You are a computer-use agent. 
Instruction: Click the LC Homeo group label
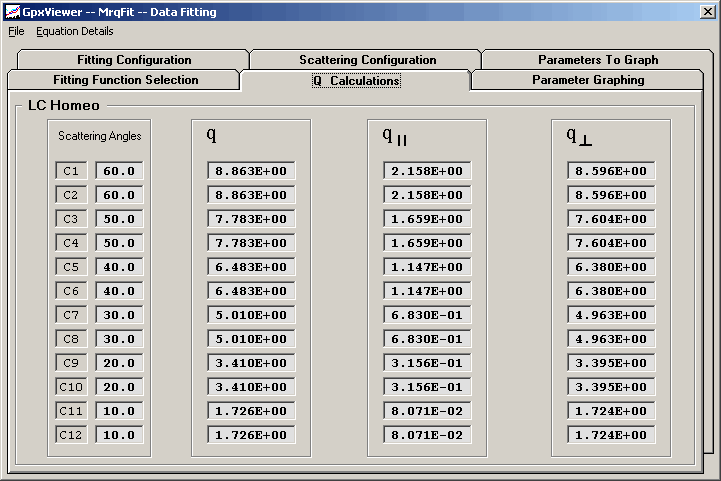pyautogui.click(x=63, y=105)
